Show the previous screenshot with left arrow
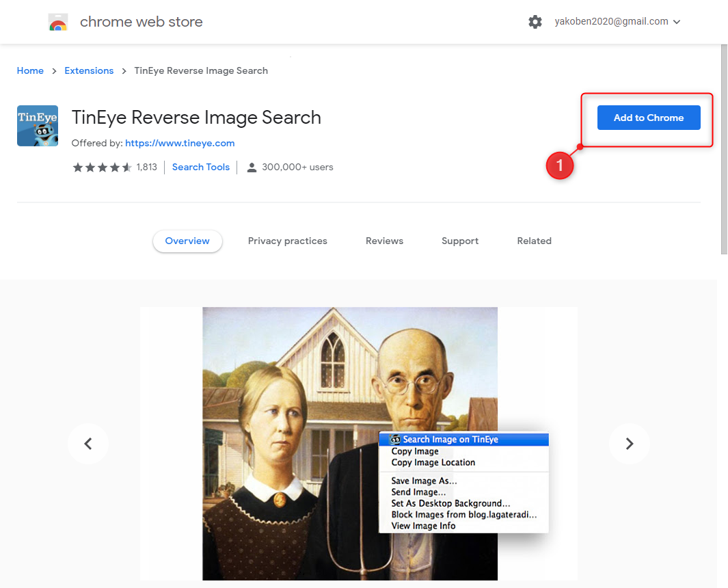728x588 pixels. click(x=88, y=444)
